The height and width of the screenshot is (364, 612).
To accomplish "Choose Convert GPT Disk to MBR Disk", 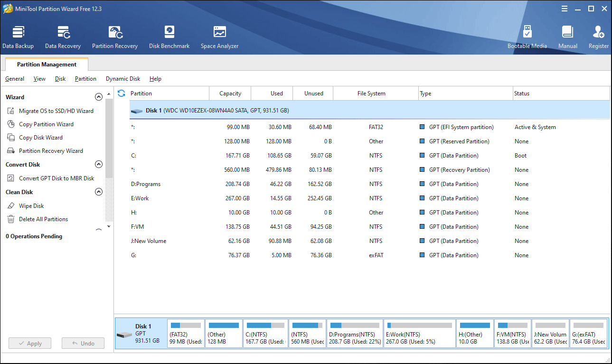I will point(56,178).
